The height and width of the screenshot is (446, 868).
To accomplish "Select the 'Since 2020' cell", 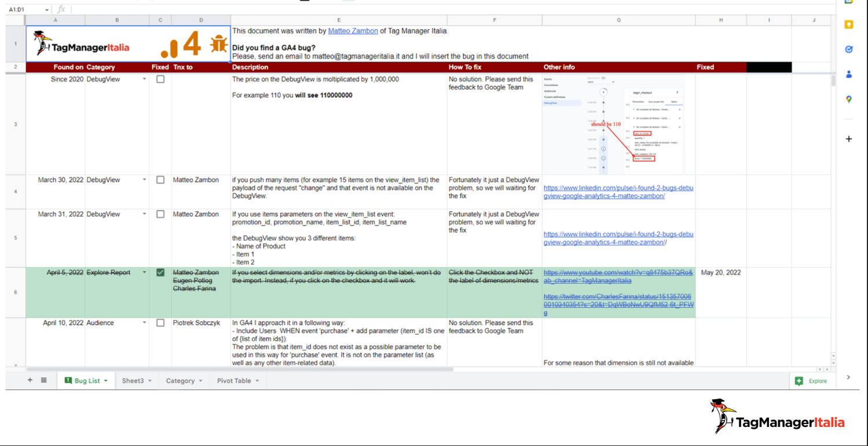I will point(56,124).
